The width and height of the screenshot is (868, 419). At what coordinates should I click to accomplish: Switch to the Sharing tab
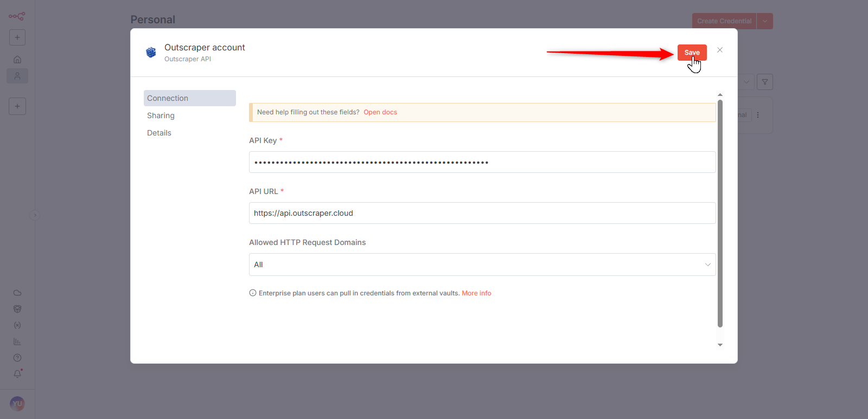click(x=161, y=115)
